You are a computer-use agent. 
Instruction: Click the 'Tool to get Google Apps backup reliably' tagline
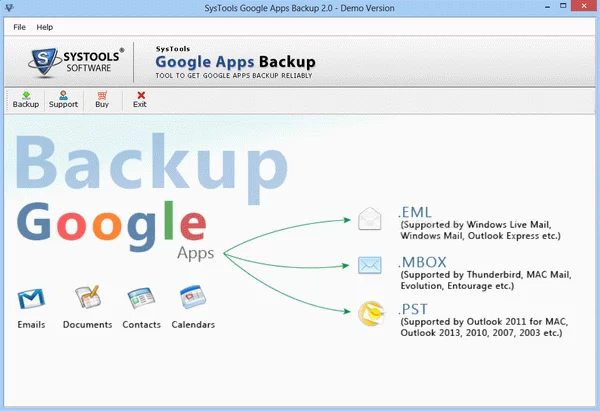point(234,76)
